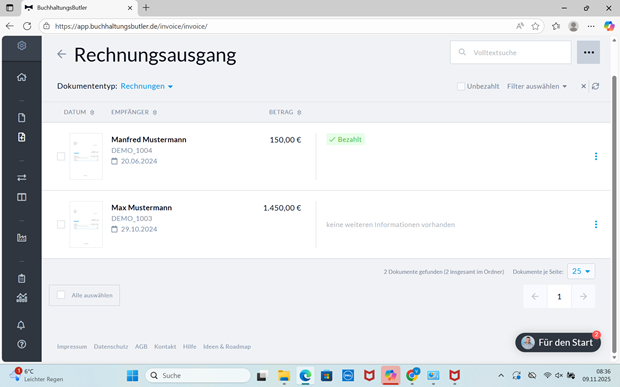Screen dimensions: 620x387
Task: Open the notifications bell icon
Action: coord(21,325)
